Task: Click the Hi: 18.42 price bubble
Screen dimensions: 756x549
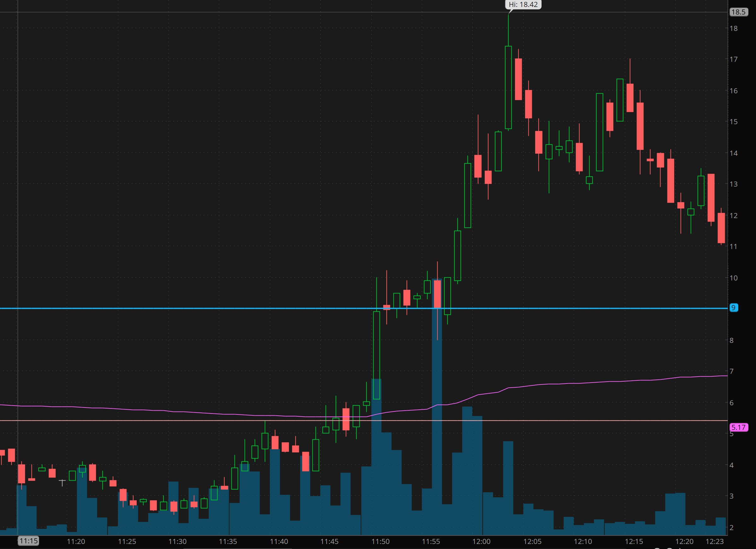Action: coord(523,5)
